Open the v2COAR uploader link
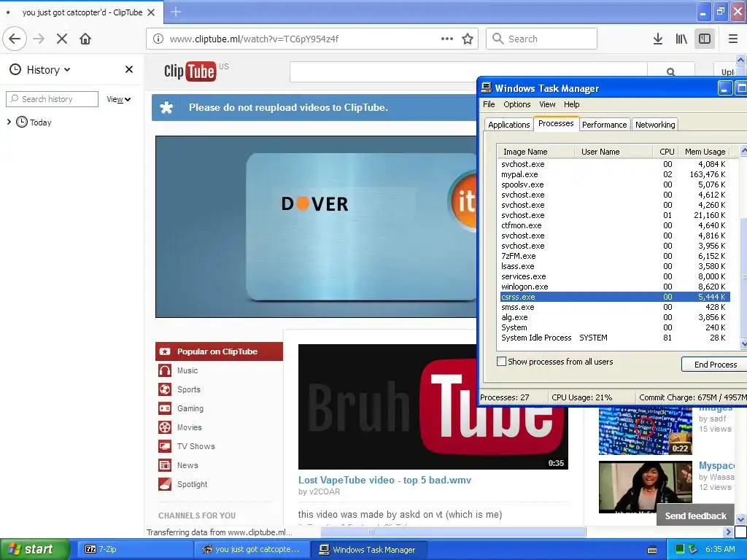The image size is (747, 560). point(324,492)
